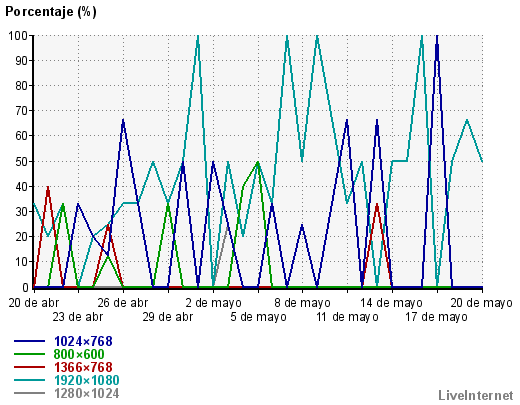Viewport: 520px width, 405px height.
Task: Click the Porcentaje (%) axis title
Action: pyautogui.click(x=51, y=12)
